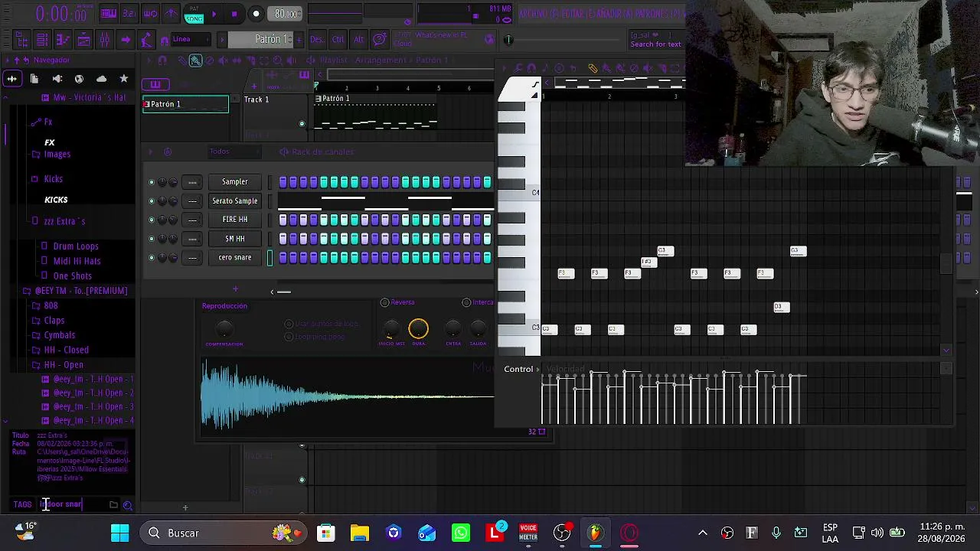Open WhatsApp from the taskbar
Viewport: 980px width, 551px height.
point(461,533)
